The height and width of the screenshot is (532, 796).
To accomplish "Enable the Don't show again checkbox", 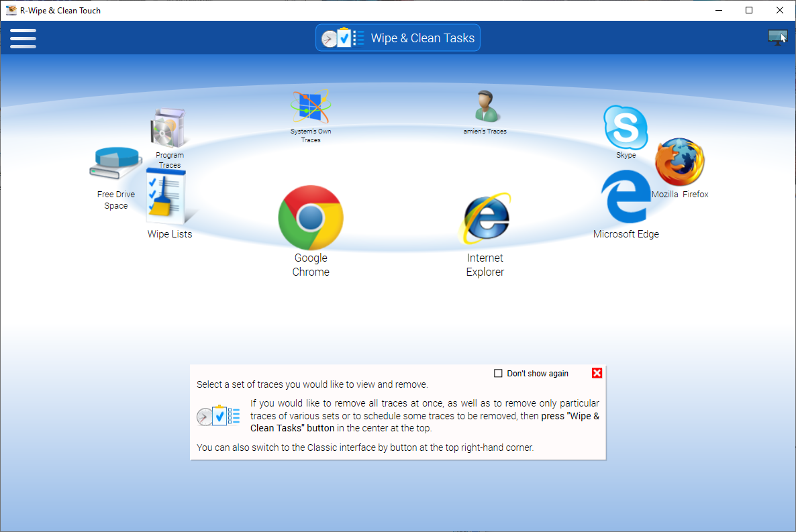I will pos(498,374).
